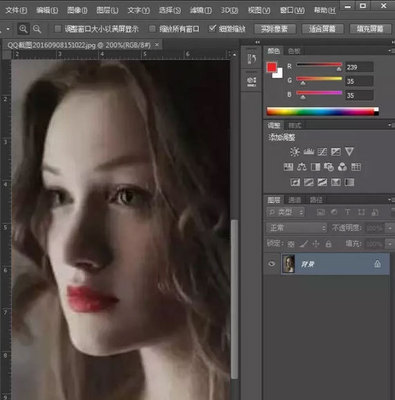Add a Color Balance adjustment (scales icon)
The image size is (395, 400).
pyautogui.click(x=302, y=167)
